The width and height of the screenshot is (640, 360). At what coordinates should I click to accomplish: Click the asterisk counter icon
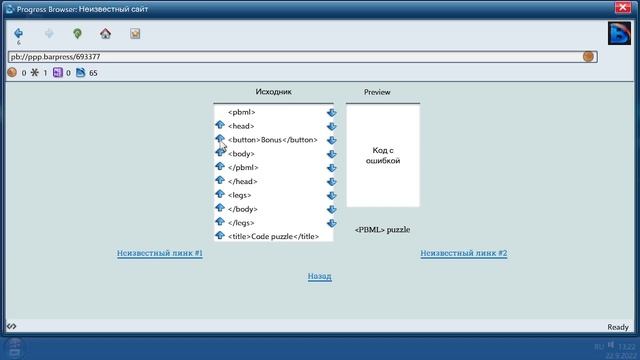(35, 73)
